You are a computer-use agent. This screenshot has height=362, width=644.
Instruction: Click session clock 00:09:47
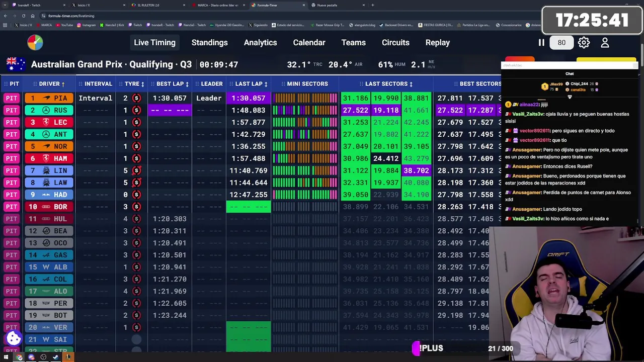click(218, 64)
